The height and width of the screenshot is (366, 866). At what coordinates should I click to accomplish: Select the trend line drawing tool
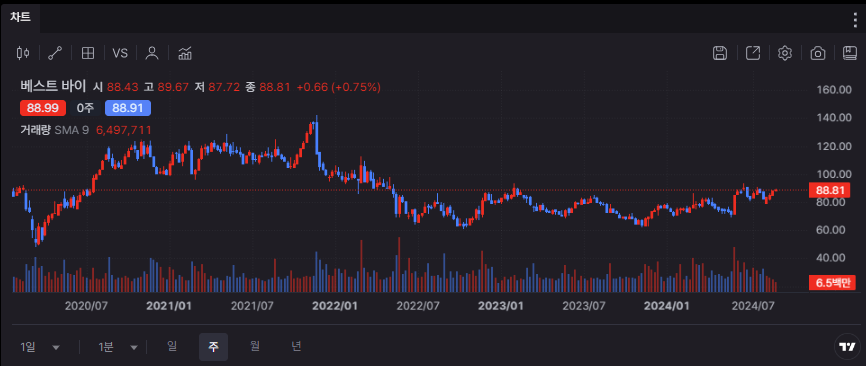click(55, 53)
